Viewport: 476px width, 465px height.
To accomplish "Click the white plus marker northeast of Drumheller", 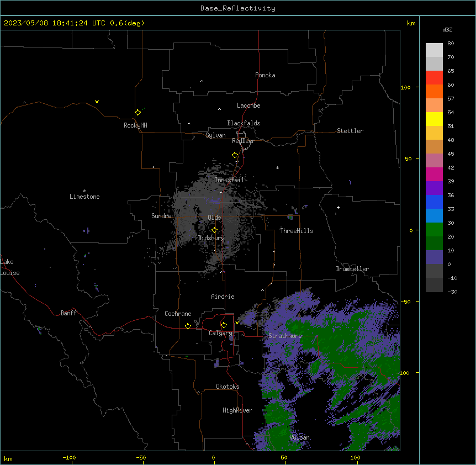I will click(x=338, y=207).
